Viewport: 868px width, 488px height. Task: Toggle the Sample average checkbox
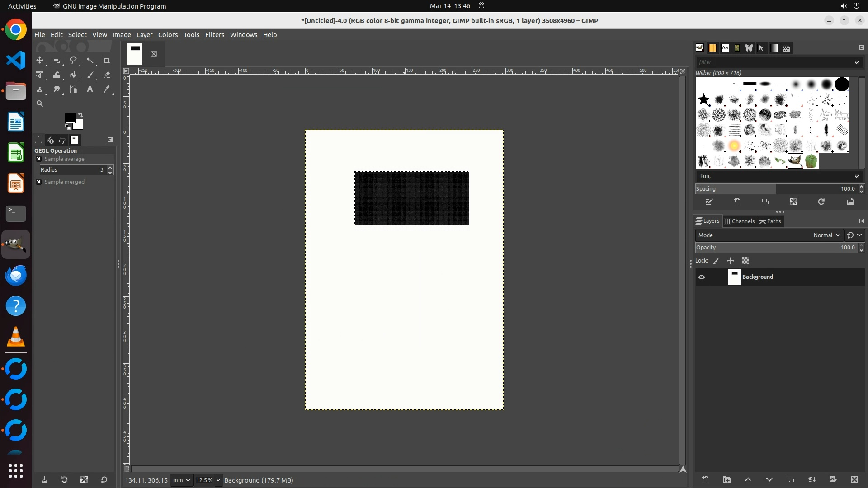[x=39, y=159]
